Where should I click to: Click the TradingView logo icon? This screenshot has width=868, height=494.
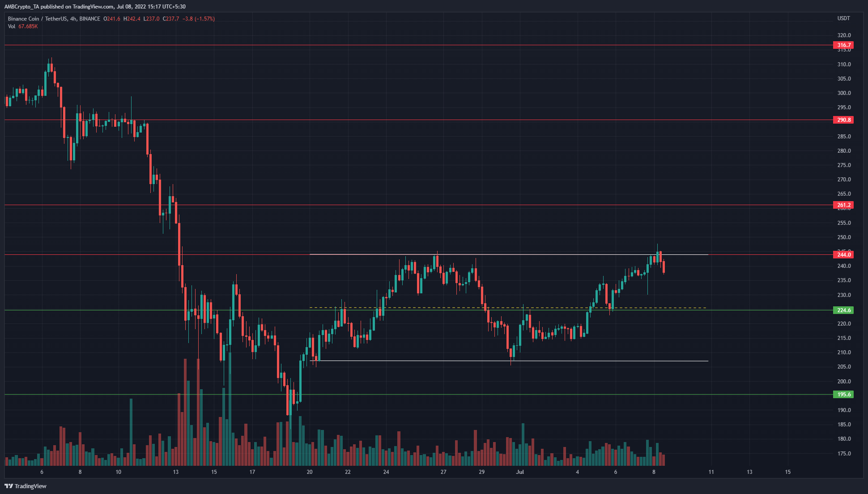point(9,486)
